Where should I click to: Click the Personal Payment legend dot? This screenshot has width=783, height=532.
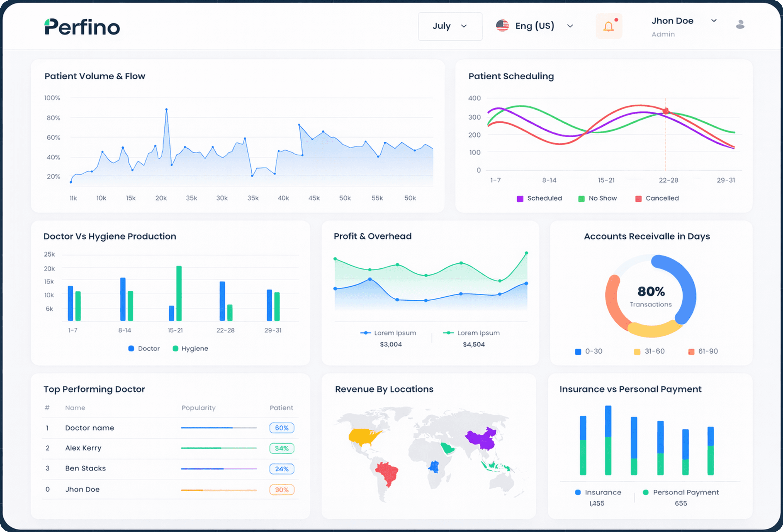646,492
